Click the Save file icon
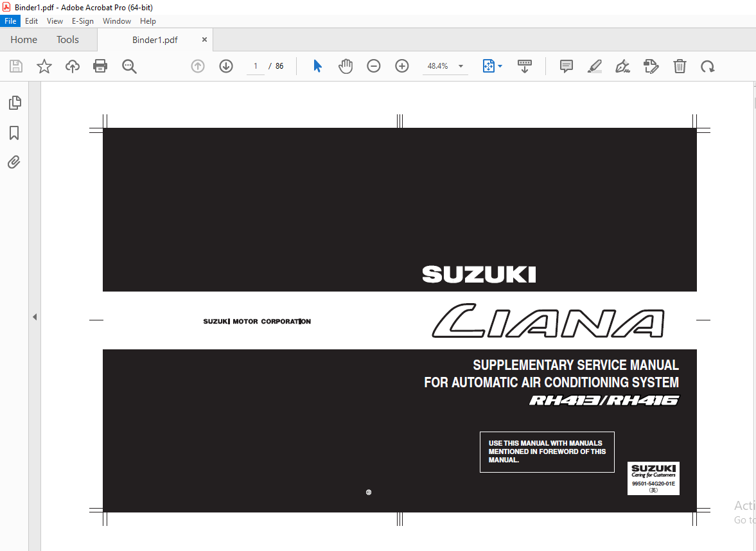This screenshot has width=756, height=551. [x=16, y=66]
